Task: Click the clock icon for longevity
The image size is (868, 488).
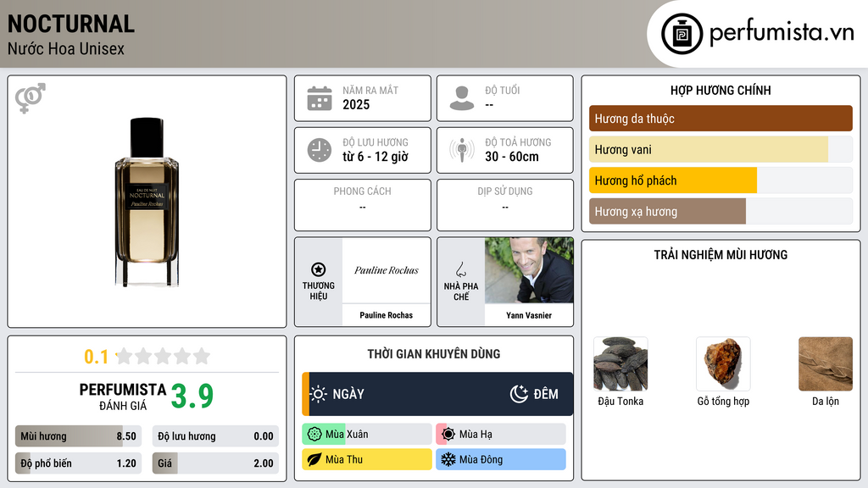Action: pyautogui.click(x=320, y=150)
